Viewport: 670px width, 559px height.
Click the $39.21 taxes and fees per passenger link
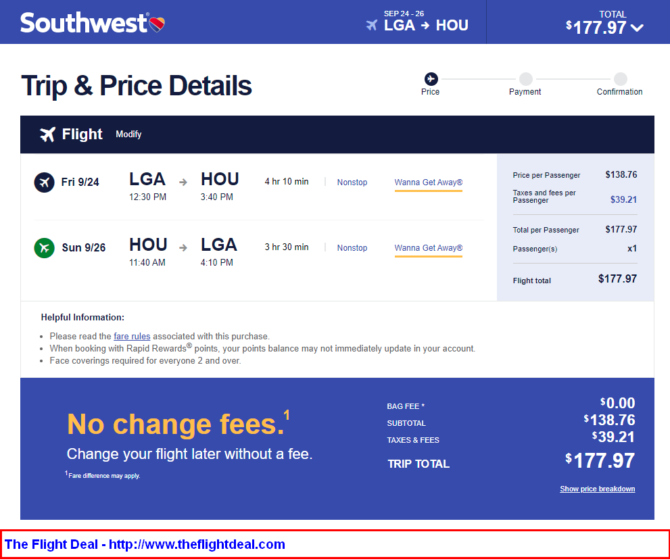click(623, 200)
